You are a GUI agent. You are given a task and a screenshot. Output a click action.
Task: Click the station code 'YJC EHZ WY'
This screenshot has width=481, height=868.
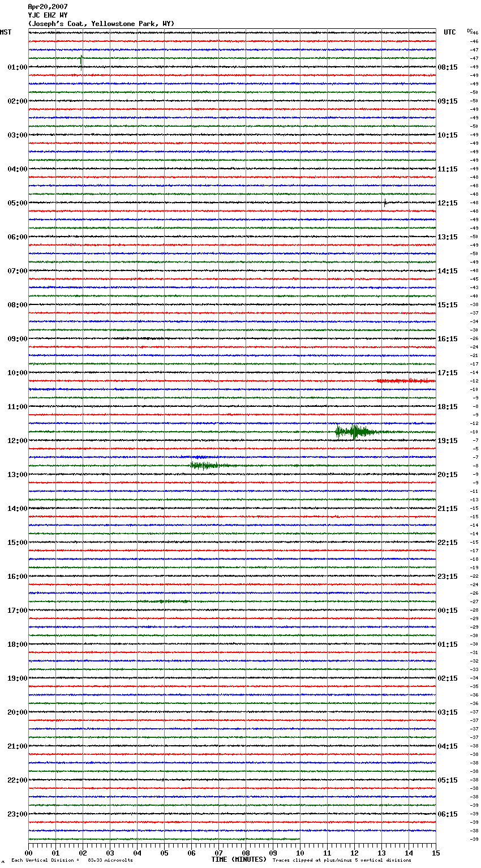pyautogui.click(x=48, y=15)
